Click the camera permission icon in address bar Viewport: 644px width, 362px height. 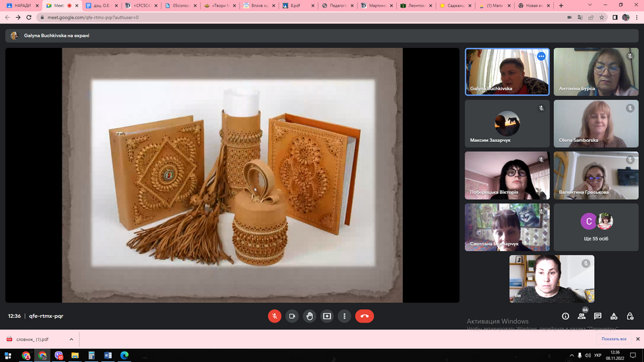pyautogui.click(x=569, y=18)
